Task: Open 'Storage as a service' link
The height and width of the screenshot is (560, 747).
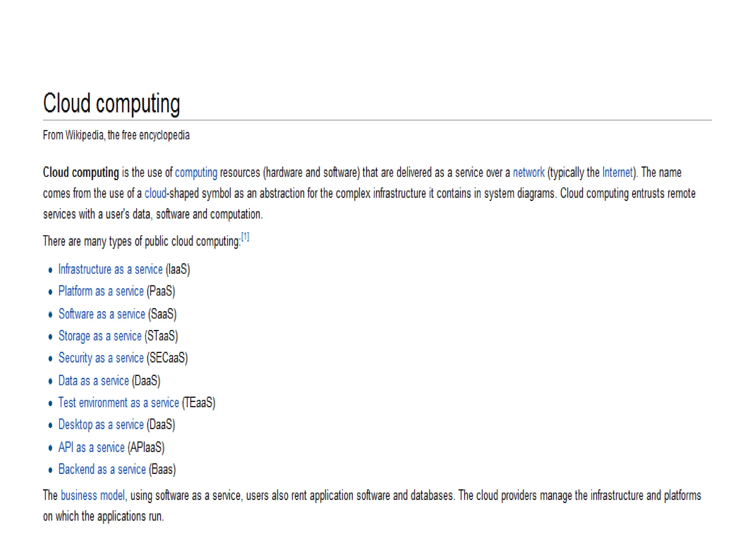Action: click(x=100, y=336)
